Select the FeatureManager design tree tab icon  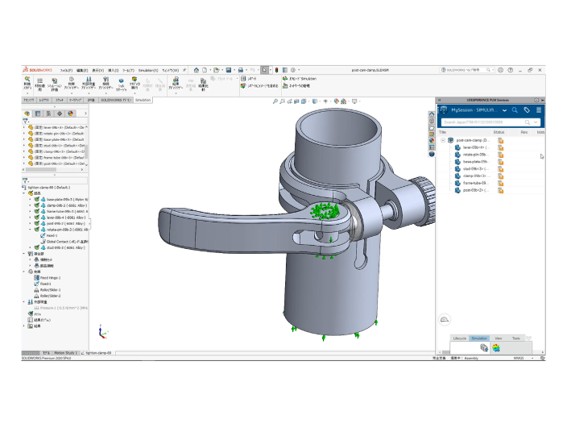point(27,114)
